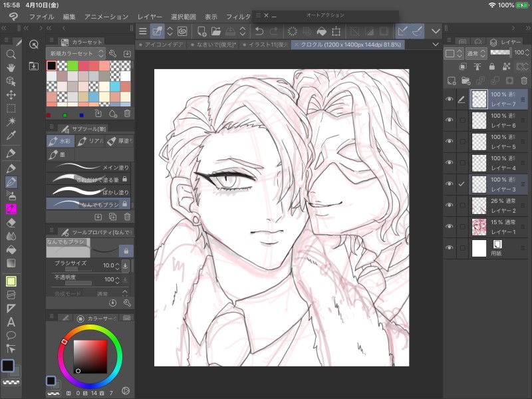This screenshot has height=399, width=532.
Task: Open the command bar hamburger menu
Action: (x=143, y=31)
